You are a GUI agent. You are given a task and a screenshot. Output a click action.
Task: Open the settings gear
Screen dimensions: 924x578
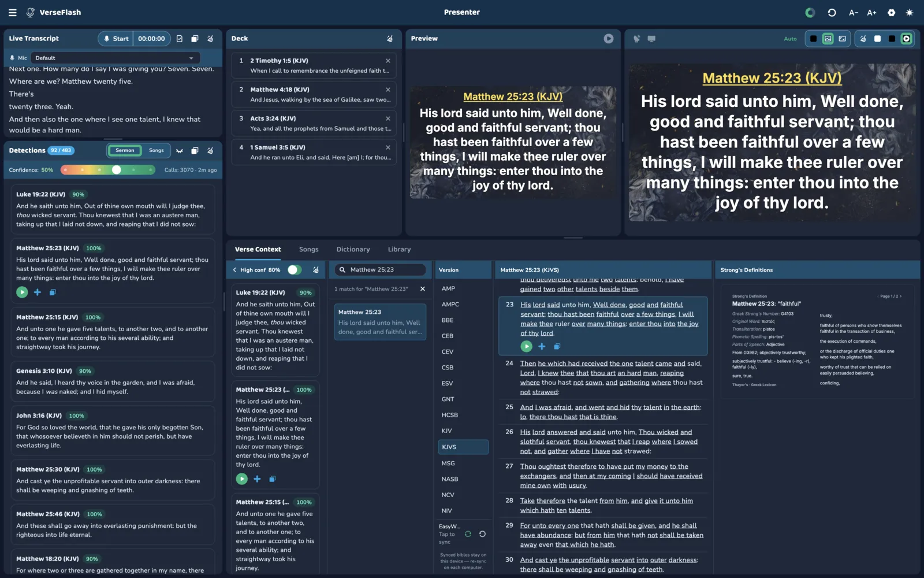(x=891, y=12)
